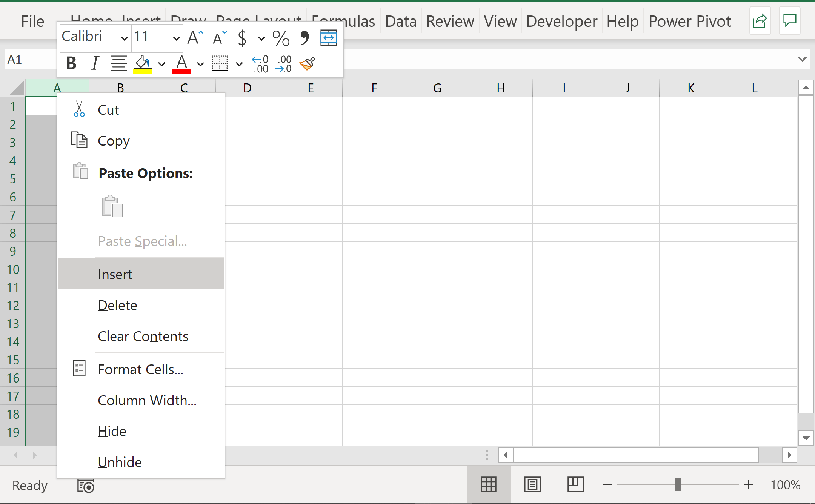Toggle Italic formatting in mini toolbar
The image size is (815, 504).
pos(95,63)
